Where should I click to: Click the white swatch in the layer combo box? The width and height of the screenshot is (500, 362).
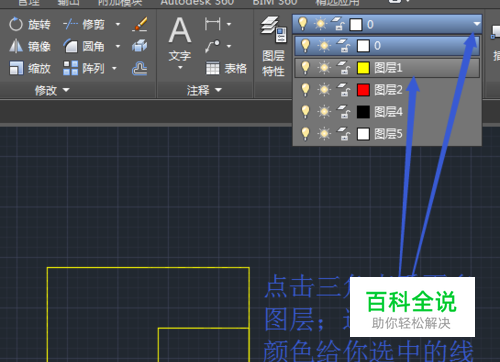[x=356, y=24]
